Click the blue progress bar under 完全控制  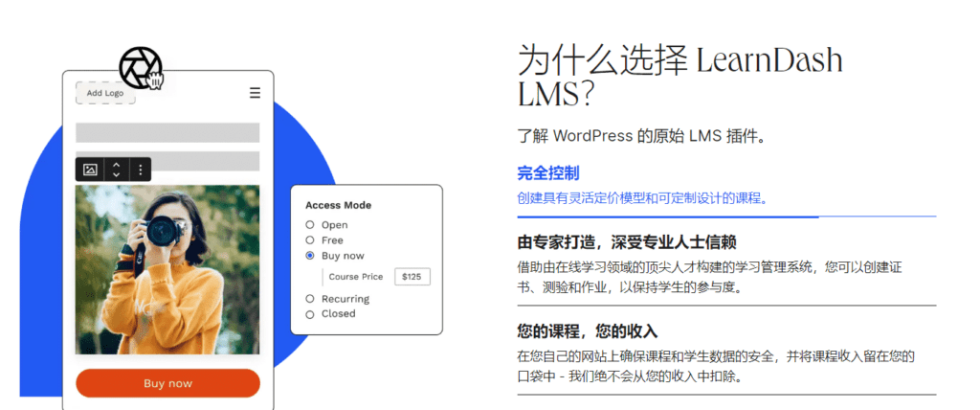pos(667,216)
